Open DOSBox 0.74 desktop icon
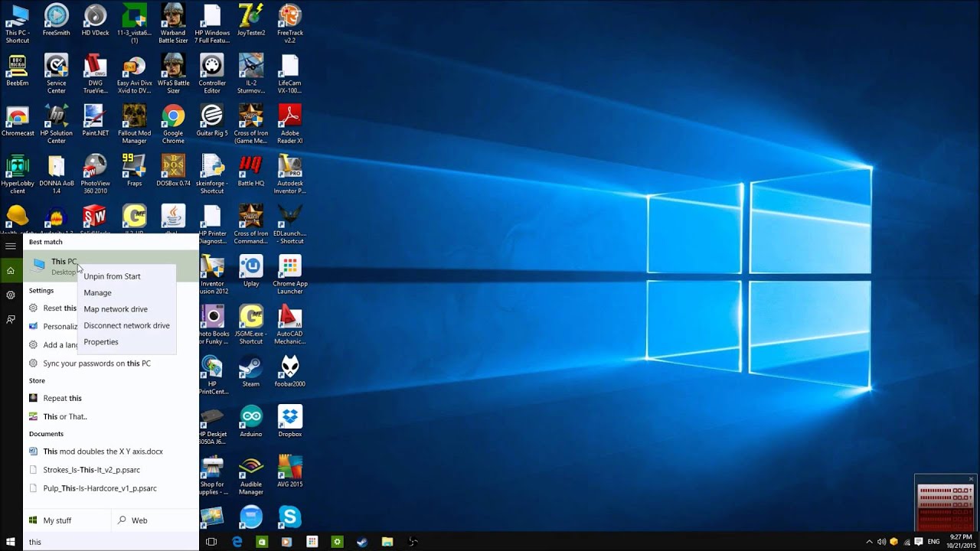This screenshot has height=551, width=980. [173, 171]
